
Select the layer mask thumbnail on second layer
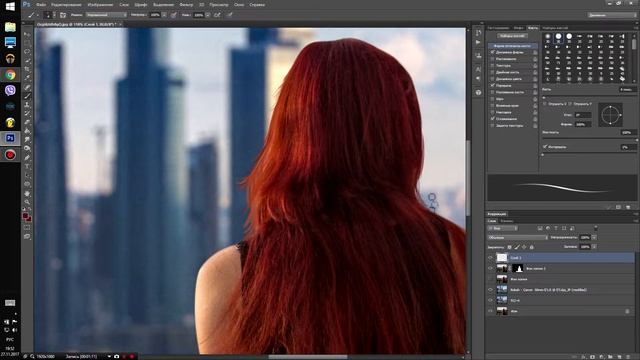(518, 268)
